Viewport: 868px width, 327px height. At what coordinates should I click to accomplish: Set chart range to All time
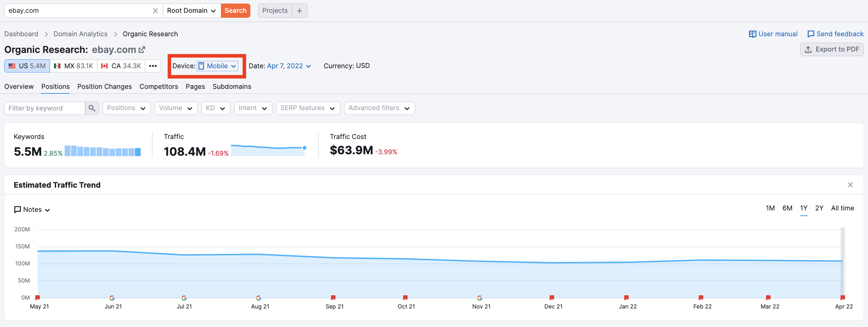tap(842, 208)
